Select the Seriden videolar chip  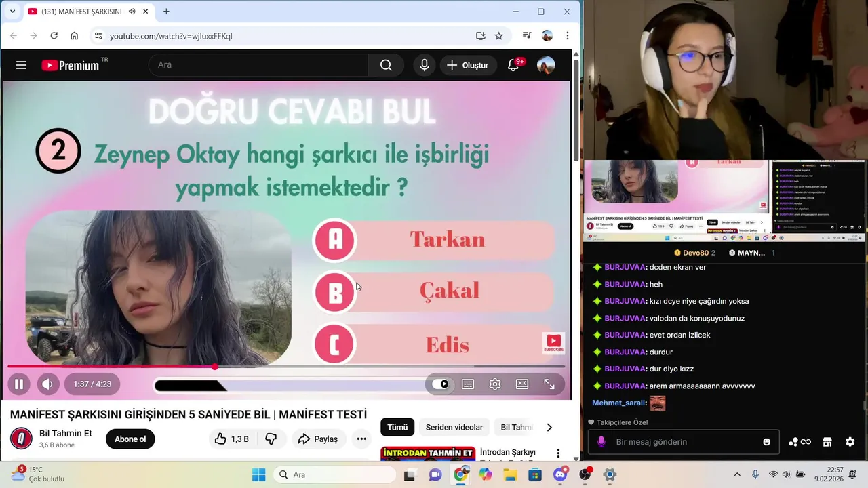tap(454, 428)
